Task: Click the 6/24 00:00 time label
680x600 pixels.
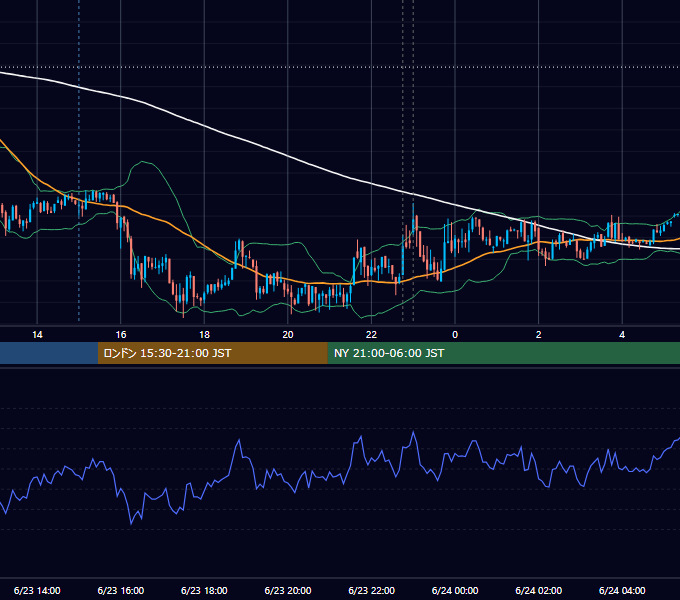Action: (455, 590)
